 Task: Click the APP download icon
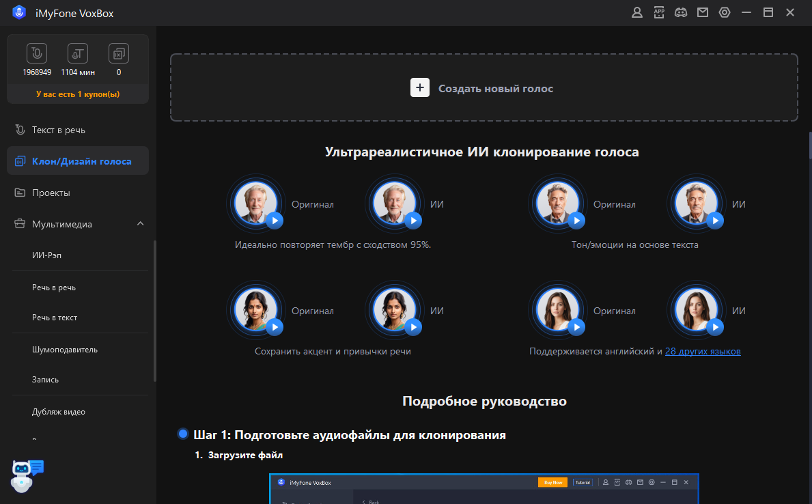pos(659,12)
